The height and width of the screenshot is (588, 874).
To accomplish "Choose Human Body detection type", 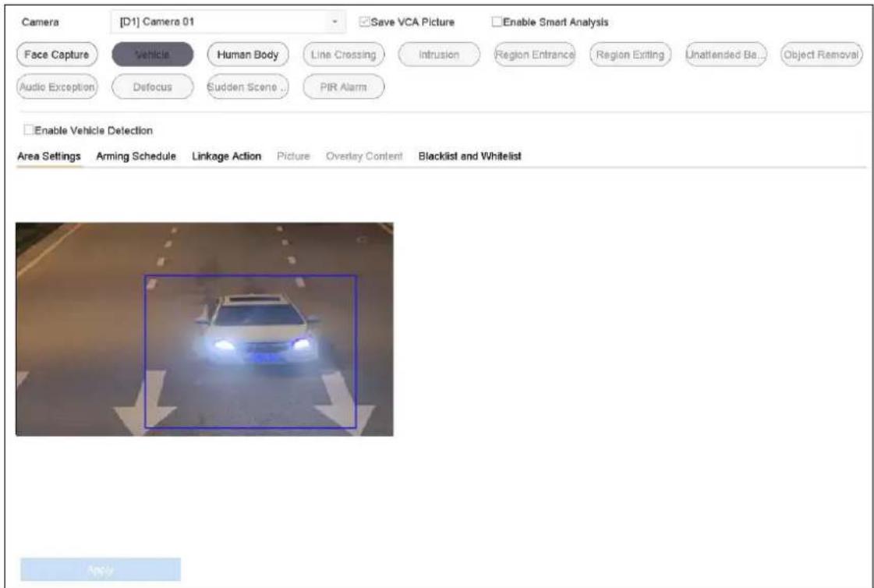I will point(248,55).
